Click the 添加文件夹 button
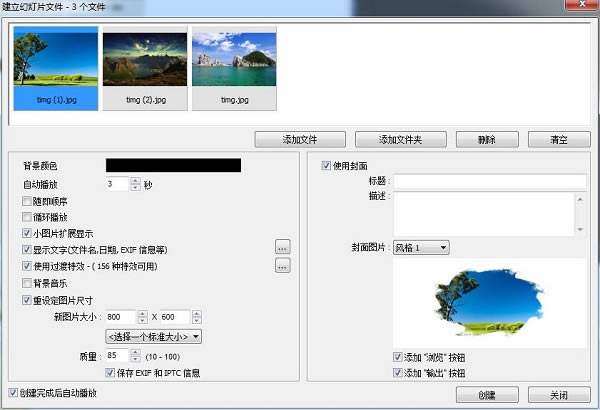 (401, 140)
